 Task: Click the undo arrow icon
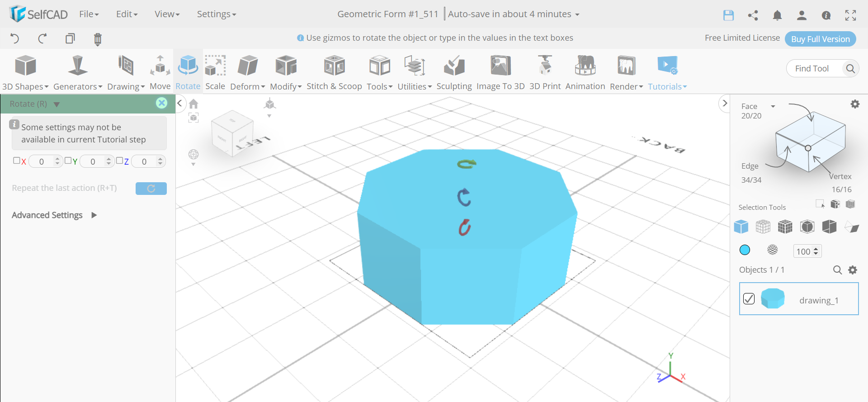click(15, 38)
